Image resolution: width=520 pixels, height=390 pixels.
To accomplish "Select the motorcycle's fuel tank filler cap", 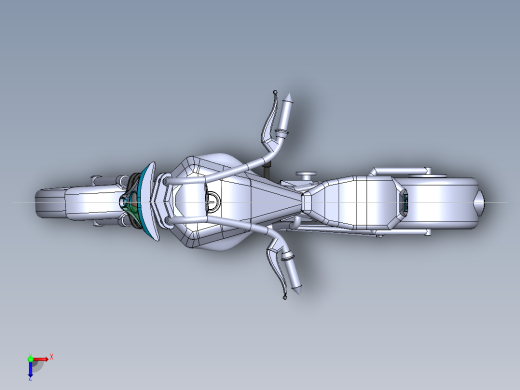I will (213, 201).
